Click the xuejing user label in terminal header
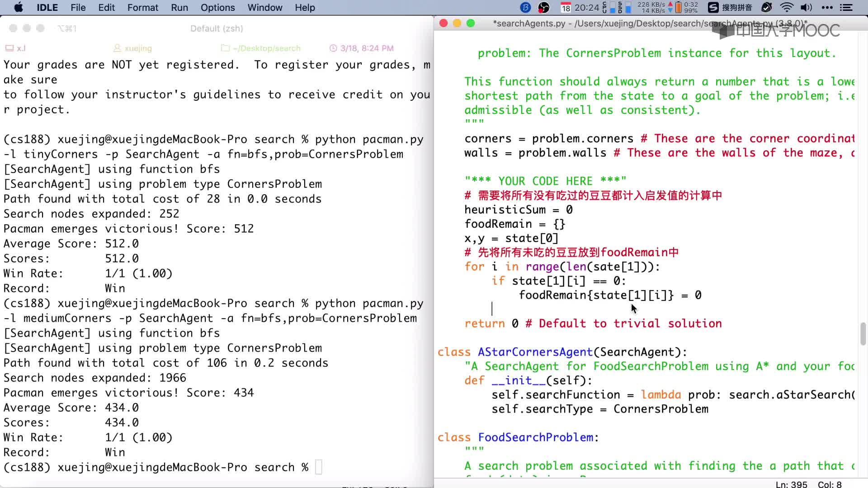This screenshot has width=868, height=488. (x=132, y=48)
